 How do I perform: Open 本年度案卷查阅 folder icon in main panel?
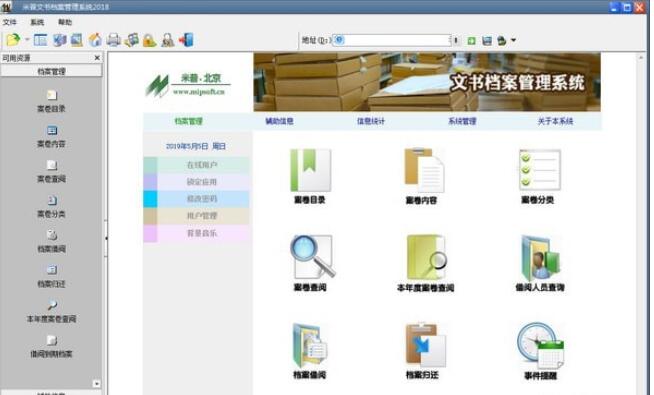[x=426, y=257]
